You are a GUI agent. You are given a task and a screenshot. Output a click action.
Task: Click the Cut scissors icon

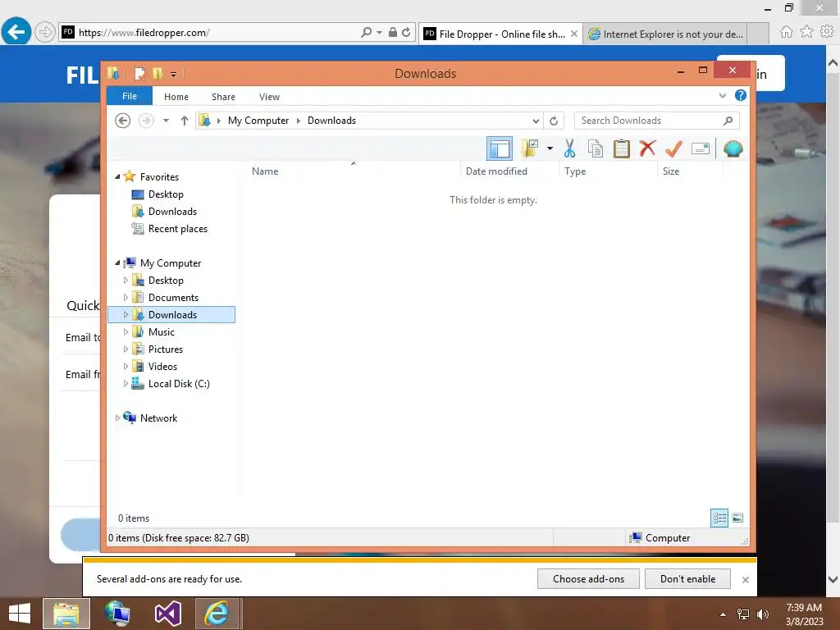(x=569, y=148)
